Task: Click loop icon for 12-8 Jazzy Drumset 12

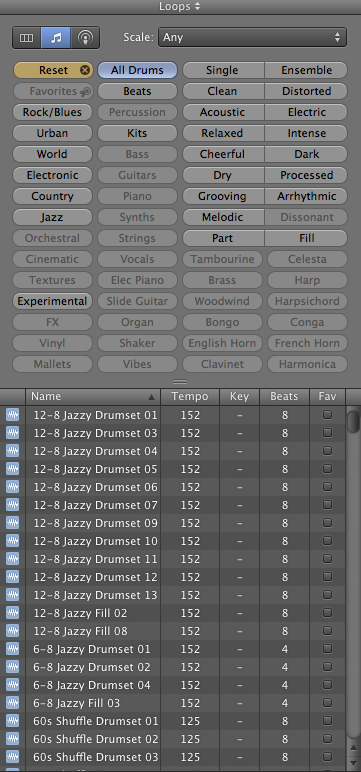Action: (12, 577)
